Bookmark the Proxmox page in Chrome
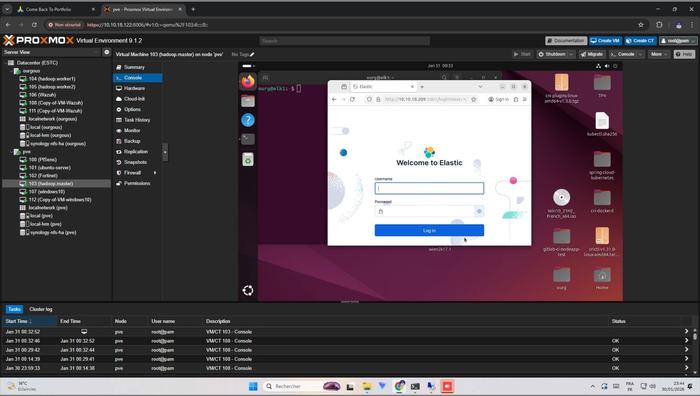Image resolution: width=700 pixels, height=396 pixels. click(x=641, y=25)
